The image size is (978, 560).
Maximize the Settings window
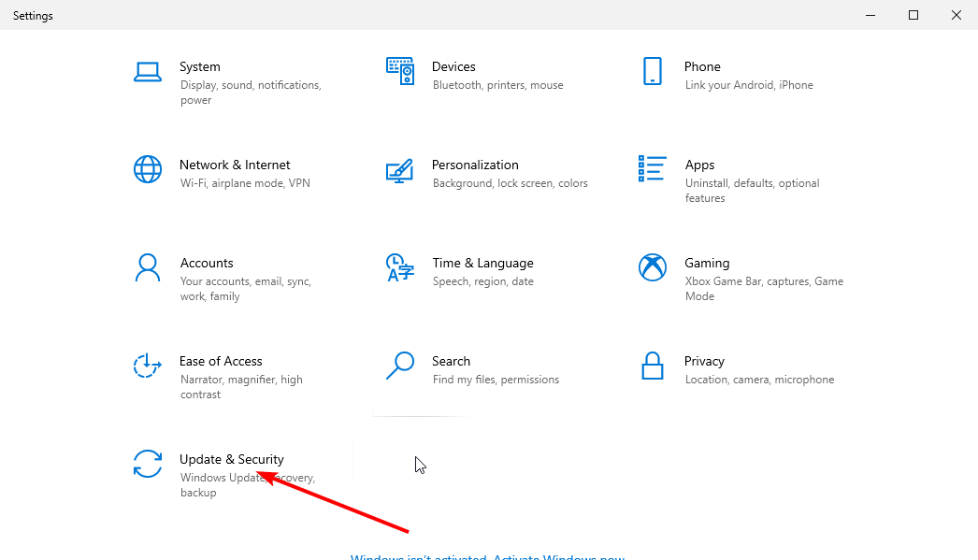[x=913, y=15]
